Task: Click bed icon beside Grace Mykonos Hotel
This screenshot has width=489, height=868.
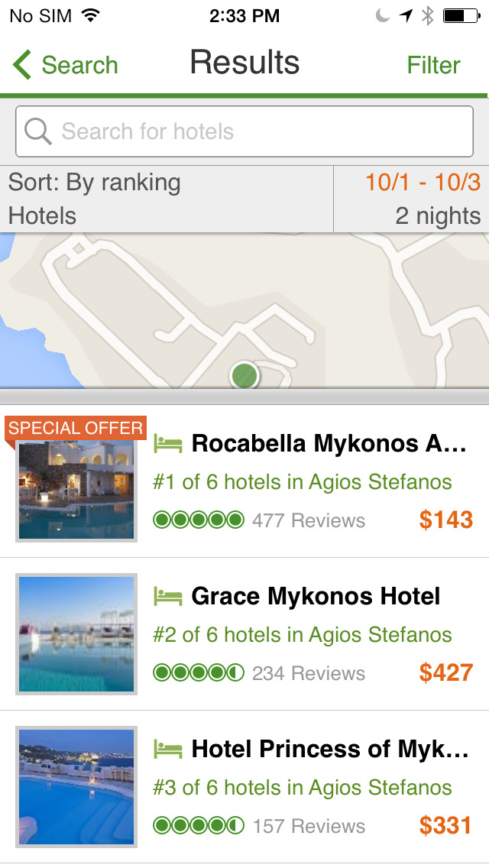Action: (x=168, y=596)
